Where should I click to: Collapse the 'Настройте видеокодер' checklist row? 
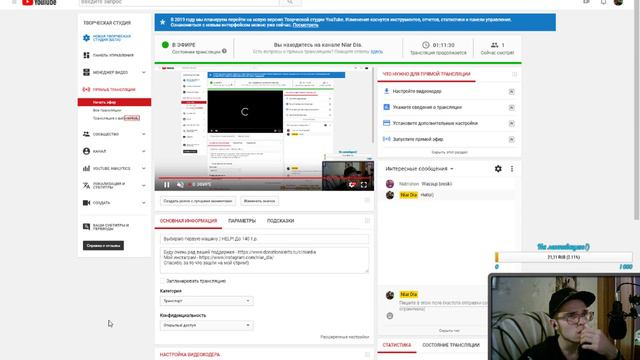(511, 91)
